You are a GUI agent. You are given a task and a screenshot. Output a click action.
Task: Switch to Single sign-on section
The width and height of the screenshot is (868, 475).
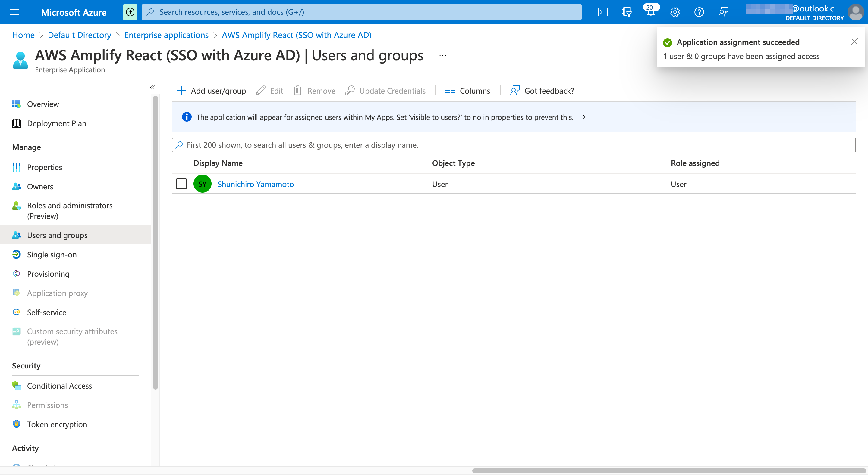click(52, 254)
